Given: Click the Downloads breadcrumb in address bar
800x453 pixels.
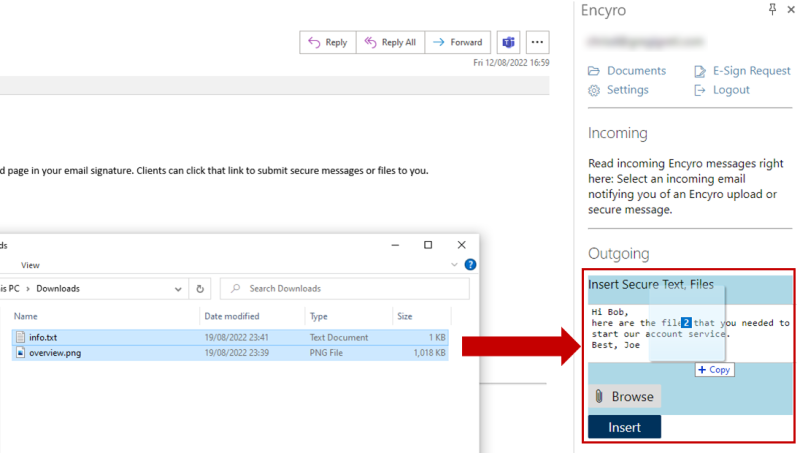Looking at the screenshot, I should coord(58,289).
